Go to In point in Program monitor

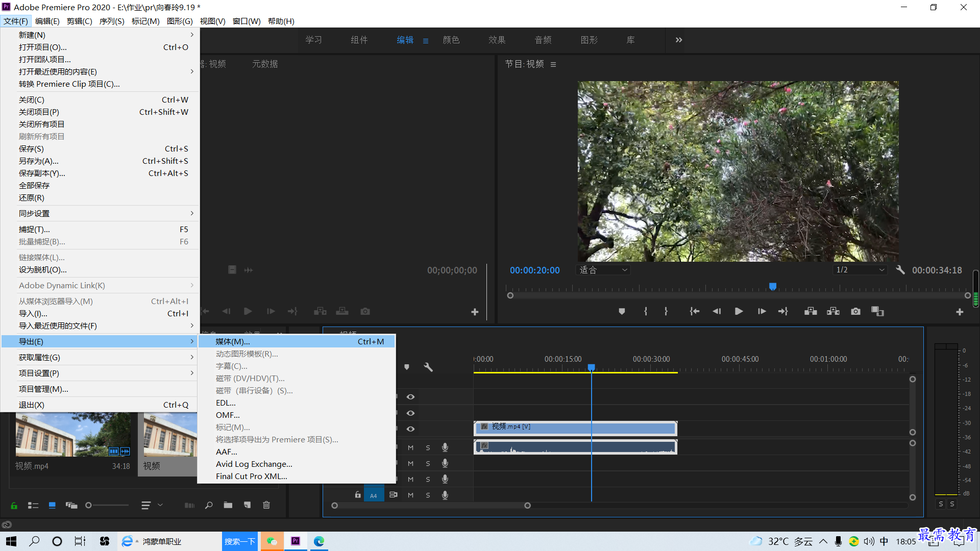694,311
